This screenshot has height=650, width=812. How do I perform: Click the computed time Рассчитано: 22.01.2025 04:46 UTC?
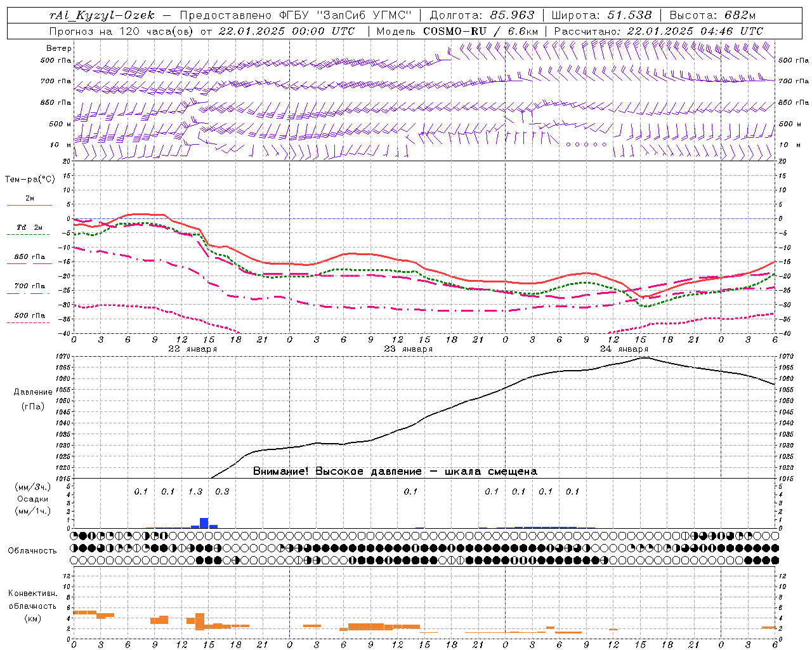pyautogui.click(x=658, y=31)
